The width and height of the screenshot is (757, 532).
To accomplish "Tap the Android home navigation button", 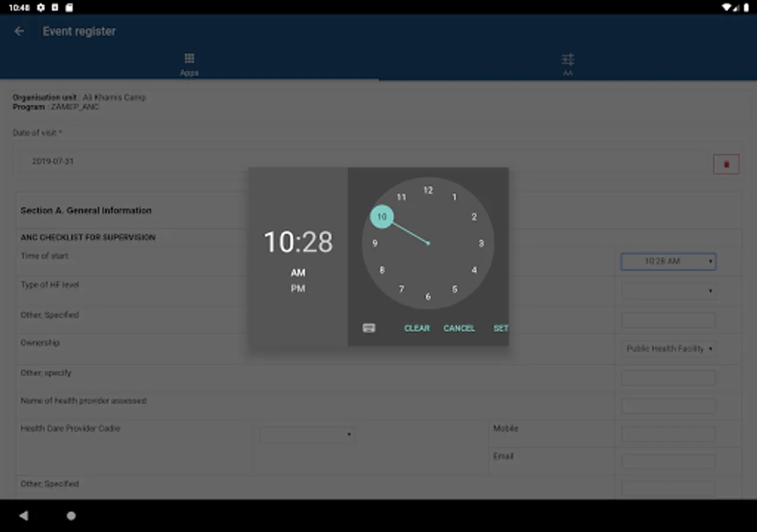I will point(71,516).
